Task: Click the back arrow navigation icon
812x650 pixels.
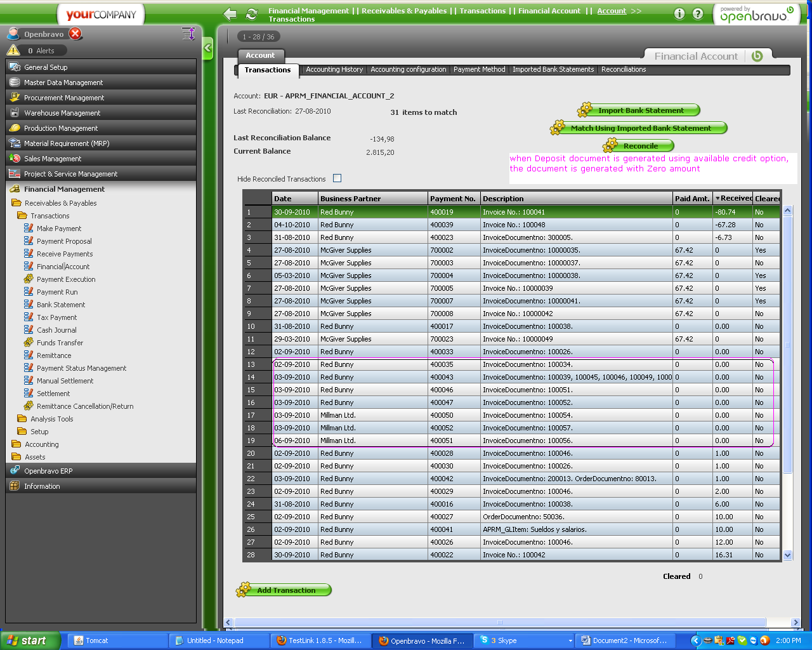Action: 230,14
